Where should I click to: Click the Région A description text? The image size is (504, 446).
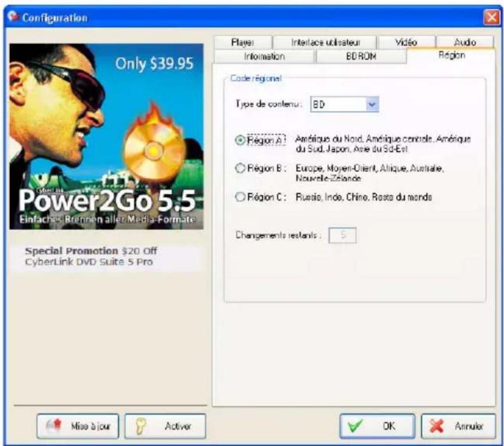tap(383, 144)
